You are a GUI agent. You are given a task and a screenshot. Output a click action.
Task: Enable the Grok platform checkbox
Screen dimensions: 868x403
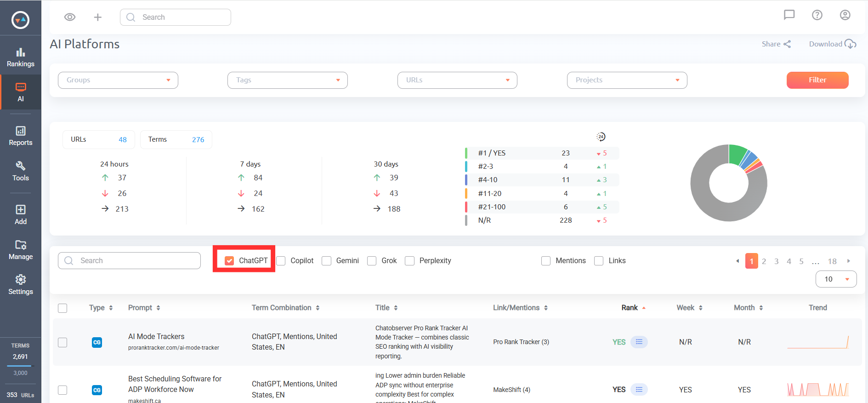[x=372, y=261]
